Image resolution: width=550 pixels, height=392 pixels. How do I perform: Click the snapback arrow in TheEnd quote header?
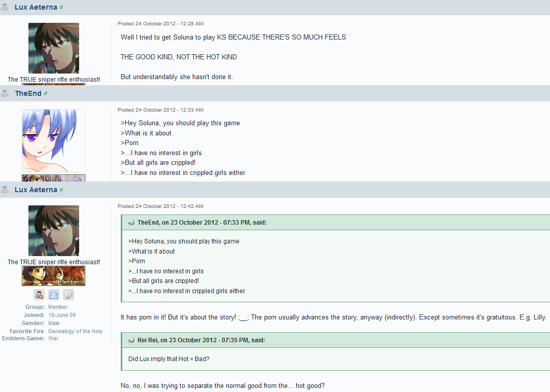click(131, 223)
